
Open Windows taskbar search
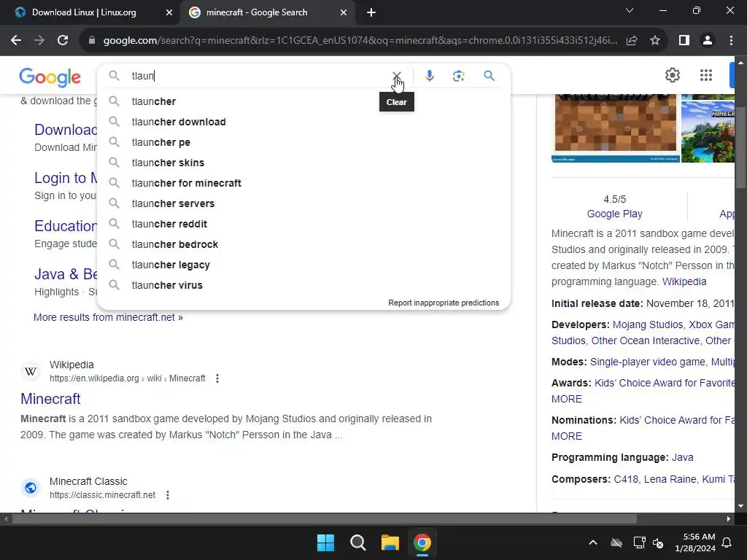(357, 542)
